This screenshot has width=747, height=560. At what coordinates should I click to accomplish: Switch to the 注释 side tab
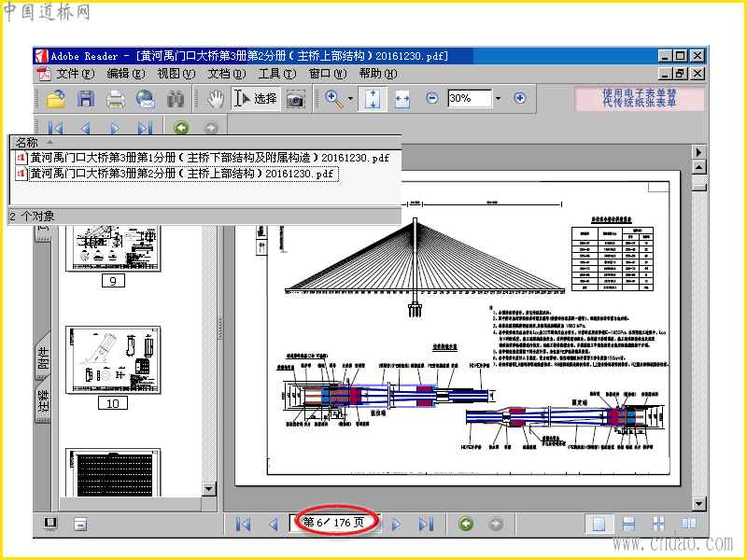(43, 400)
